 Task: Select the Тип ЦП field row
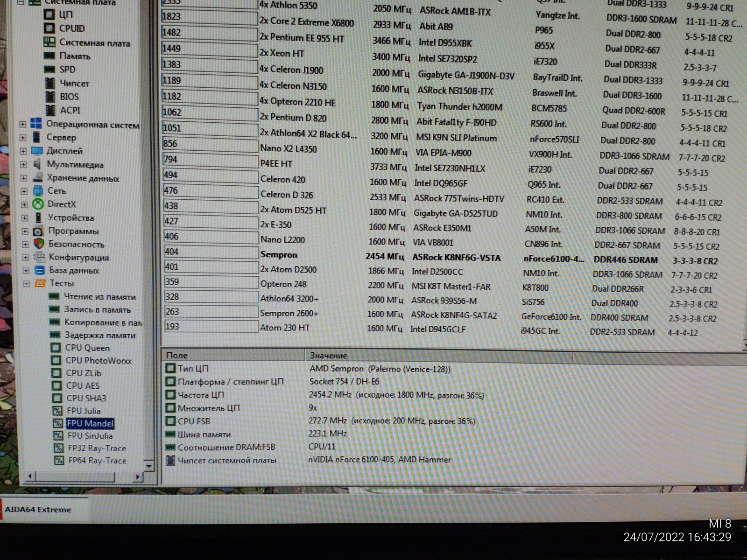[308, 369]
